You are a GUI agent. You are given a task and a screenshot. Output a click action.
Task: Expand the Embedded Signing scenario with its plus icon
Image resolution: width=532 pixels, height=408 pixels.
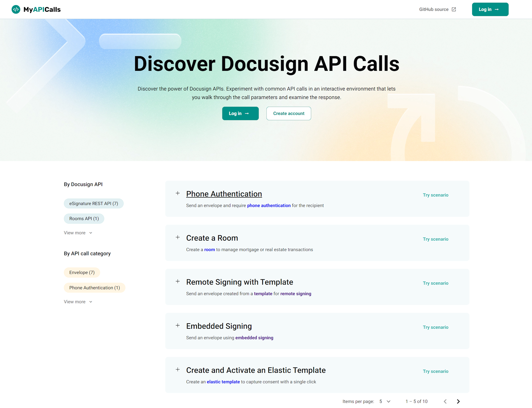click(178, 325)
